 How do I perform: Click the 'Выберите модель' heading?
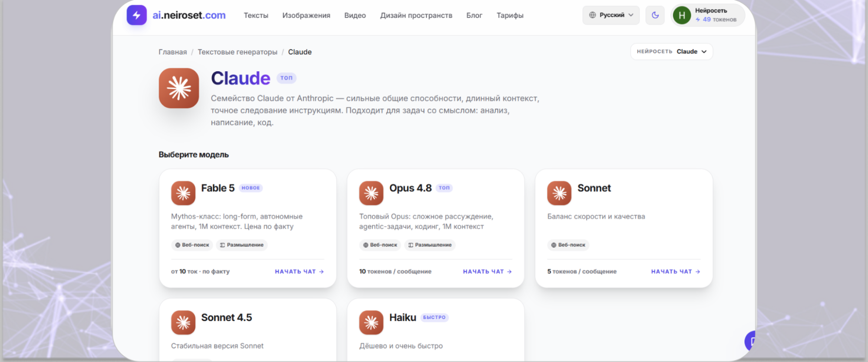194,155
